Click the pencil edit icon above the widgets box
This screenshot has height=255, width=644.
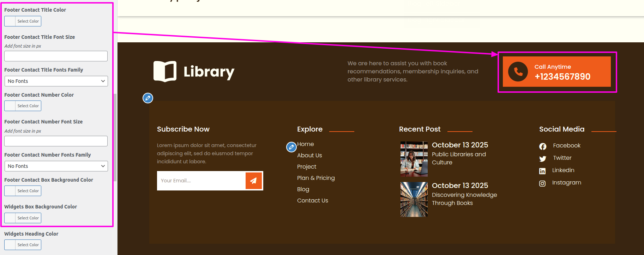[148, 98]
